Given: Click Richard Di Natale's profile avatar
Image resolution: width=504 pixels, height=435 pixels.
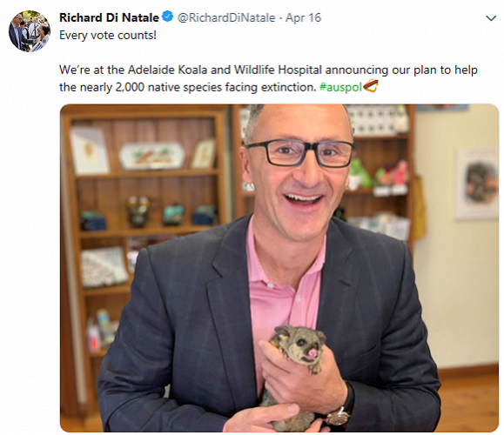Looking at the screenshot, I should [x=30, y=31].
